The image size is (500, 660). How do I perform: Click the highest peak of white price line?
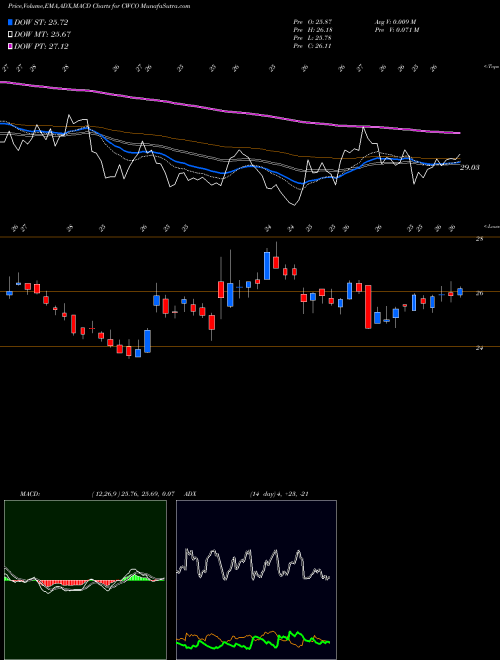[x=69, y=115]
